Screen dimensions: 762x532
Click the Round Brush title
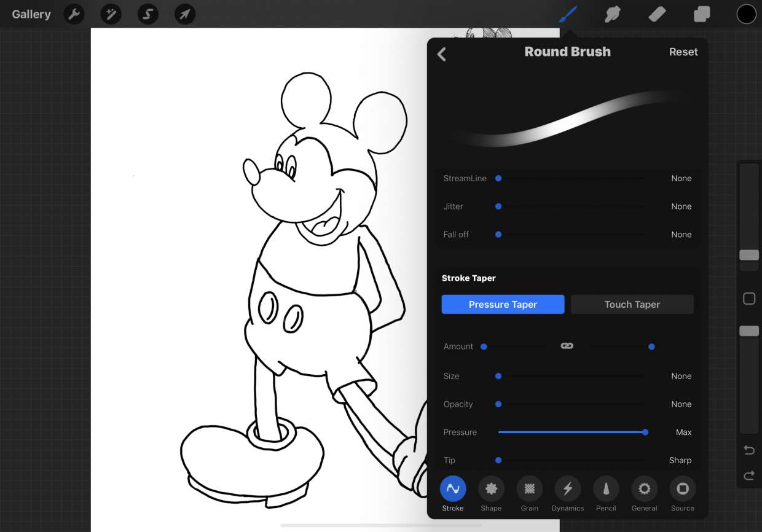[x=567, y=52]
